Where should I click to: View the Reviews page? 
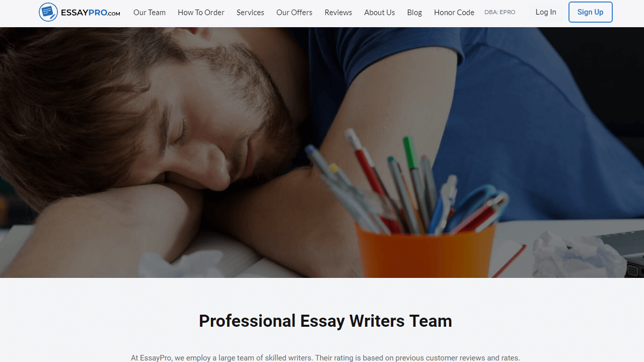pyautogui.click(x=338, y=13)
